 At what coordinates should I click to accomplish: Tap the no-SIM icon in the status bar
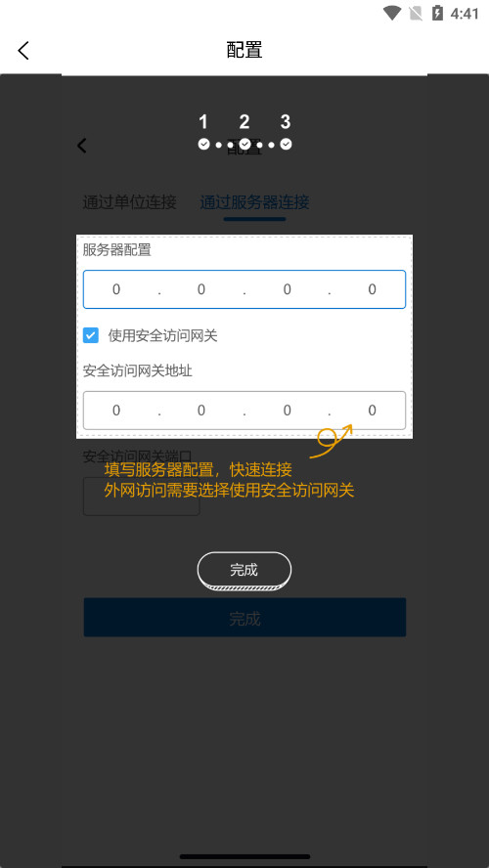[416, 14]
